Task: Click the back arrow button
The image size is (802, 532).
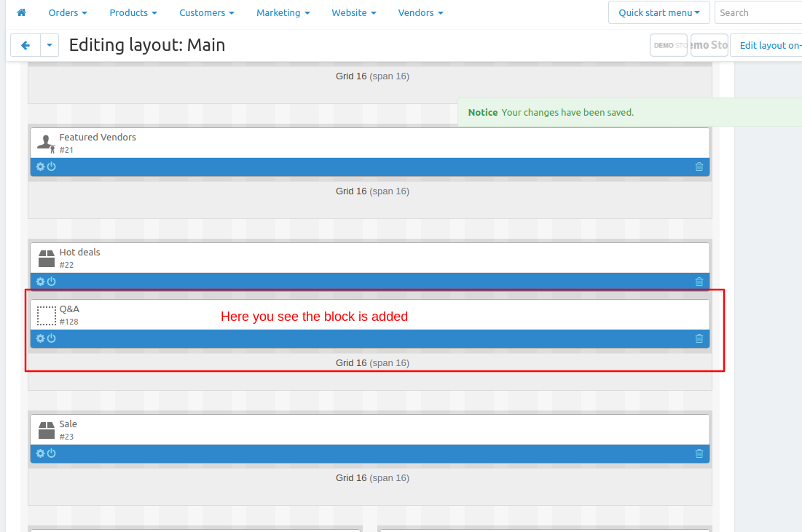Action: point(25,45)
